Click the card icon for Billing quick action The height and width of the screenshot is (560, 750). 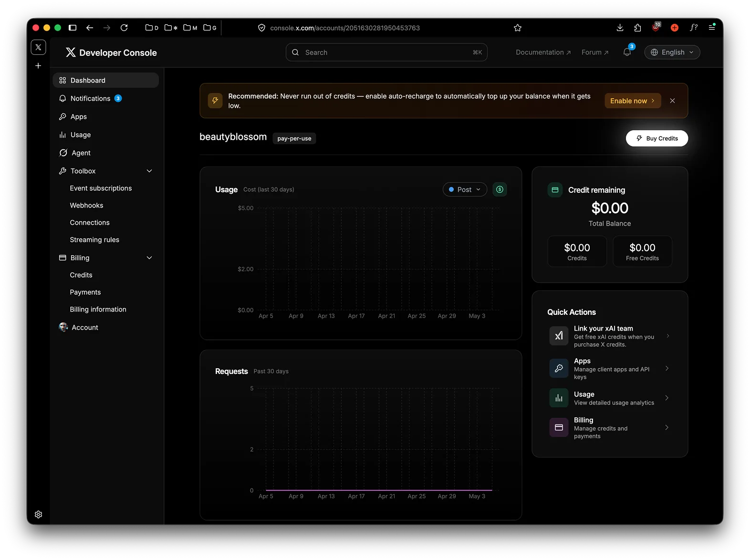[559, 427]
